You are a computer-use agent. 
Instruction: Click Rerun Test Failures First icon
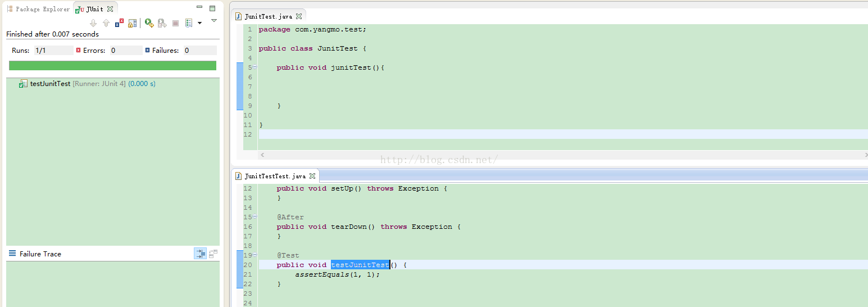162,23
